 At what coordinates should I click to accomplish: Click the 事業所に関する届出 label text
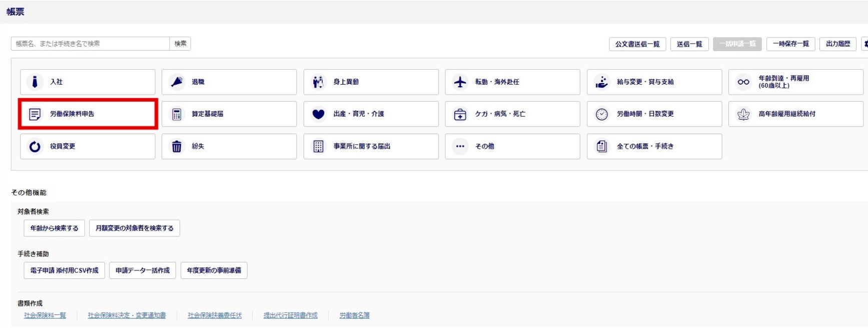(x=362, y=146)
